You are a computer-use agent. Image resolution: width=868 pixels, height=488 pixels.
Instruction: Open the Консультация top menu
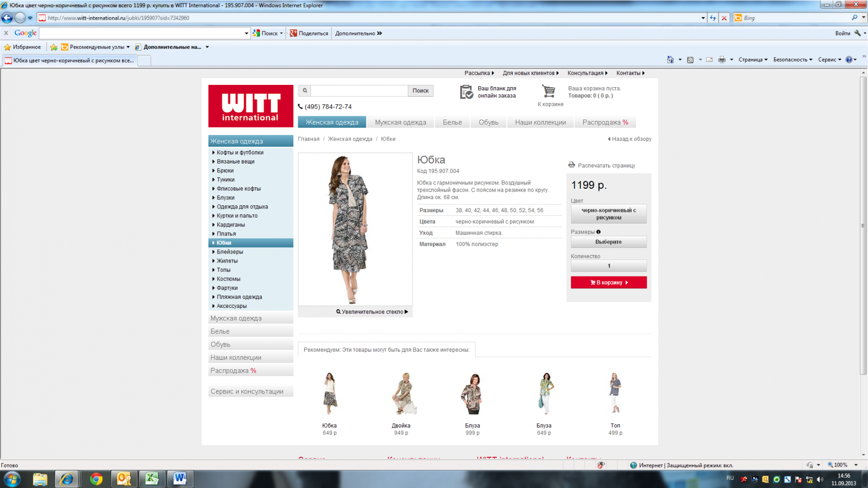[588, 73]
